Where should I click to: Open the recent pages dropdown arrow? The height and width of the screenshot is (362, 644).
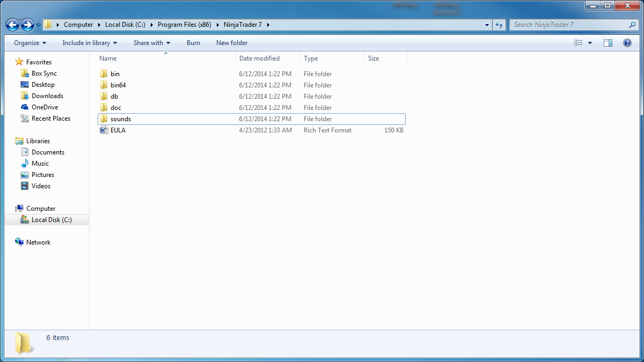click(x=39, y=25)
